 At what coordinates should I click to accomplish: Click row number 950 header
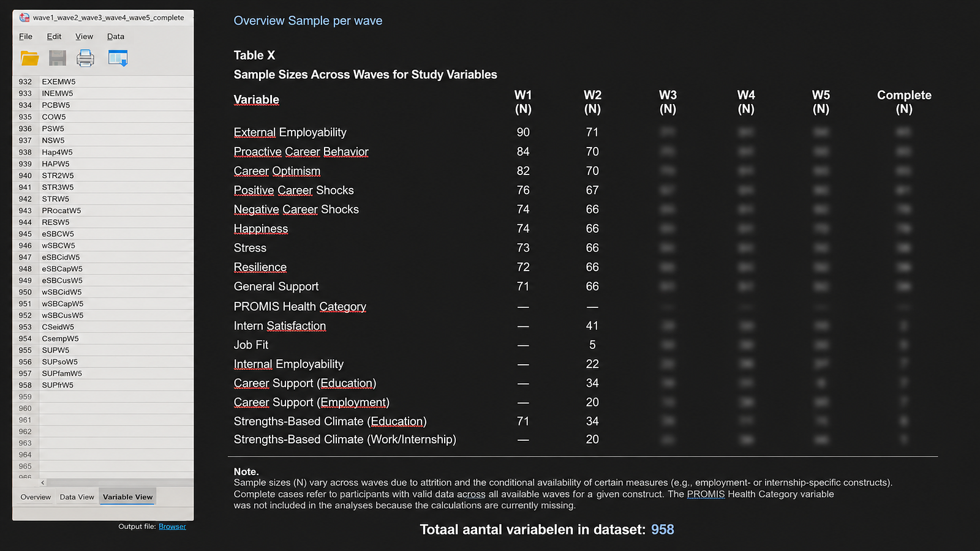(25, 292)
